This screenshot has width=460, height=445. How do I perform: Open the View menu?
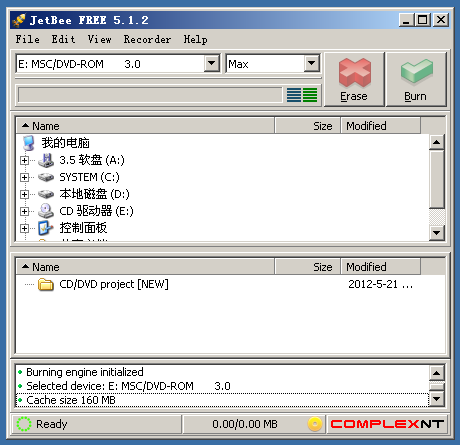pyautogui.click(x=99, y=39)
